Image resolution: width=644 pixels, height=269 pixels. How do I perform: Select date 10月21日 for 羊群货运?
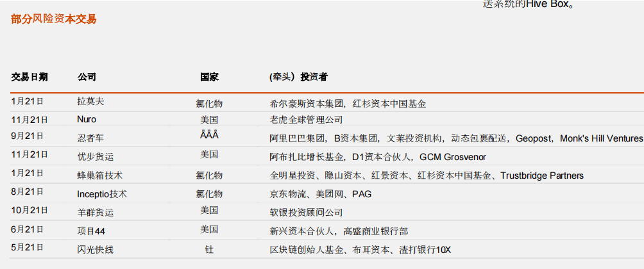pos(29,210)
